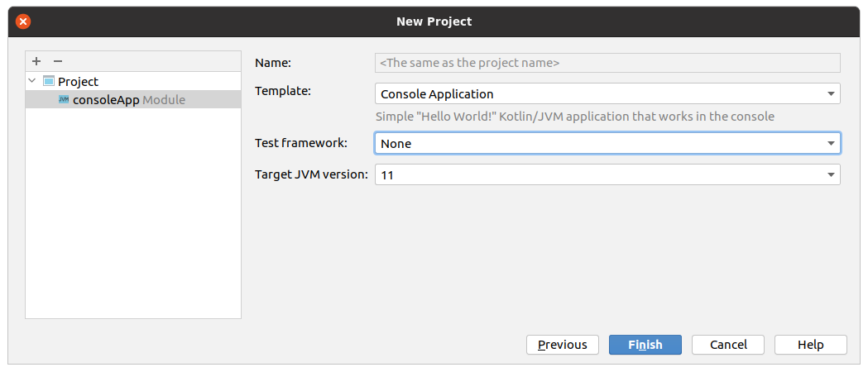868x372 pixels.
Task: Click the Finish button
Action: (x=645, y=345)
